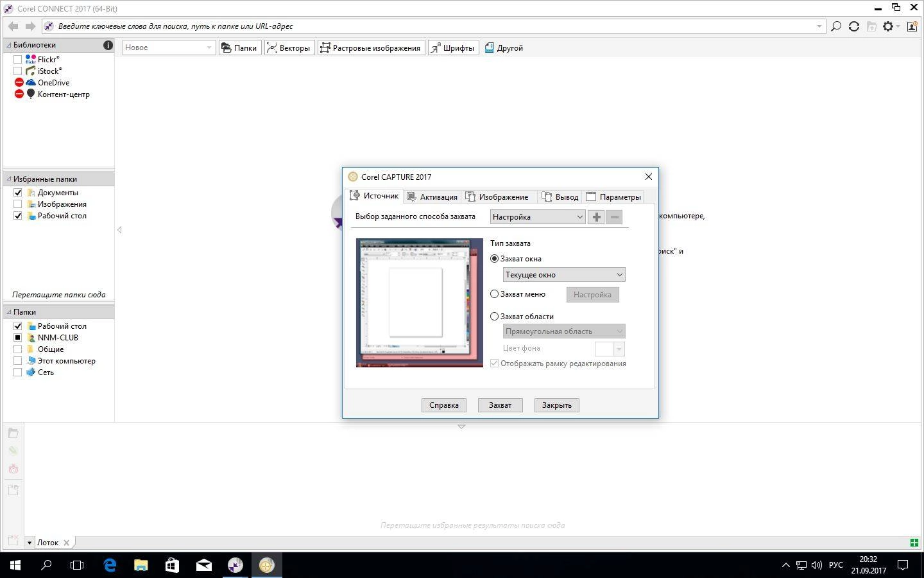Open the settings gear icon

[888, 26]
